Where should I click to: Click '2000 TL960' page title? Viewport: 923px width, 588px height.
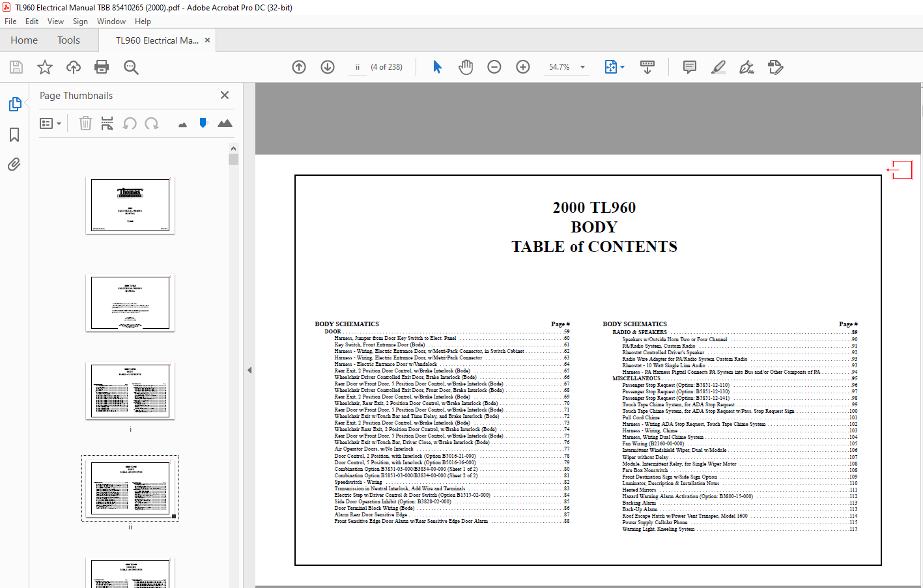594,208
